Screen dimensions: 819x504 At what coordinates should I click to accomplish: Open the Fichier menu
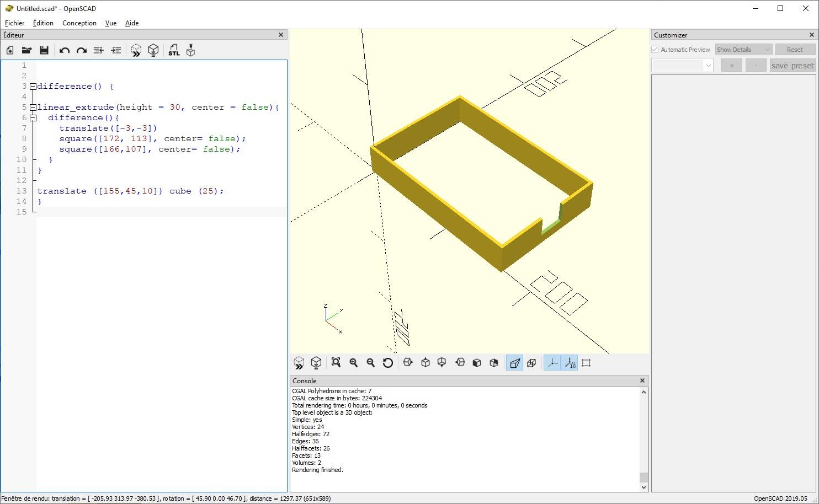point(15,23)
